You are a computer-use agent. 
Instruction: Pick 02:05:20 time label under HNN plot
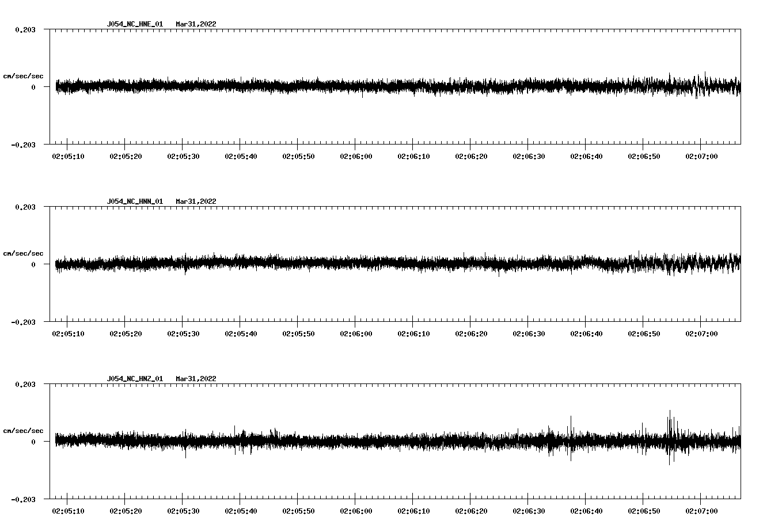[126, 334]
